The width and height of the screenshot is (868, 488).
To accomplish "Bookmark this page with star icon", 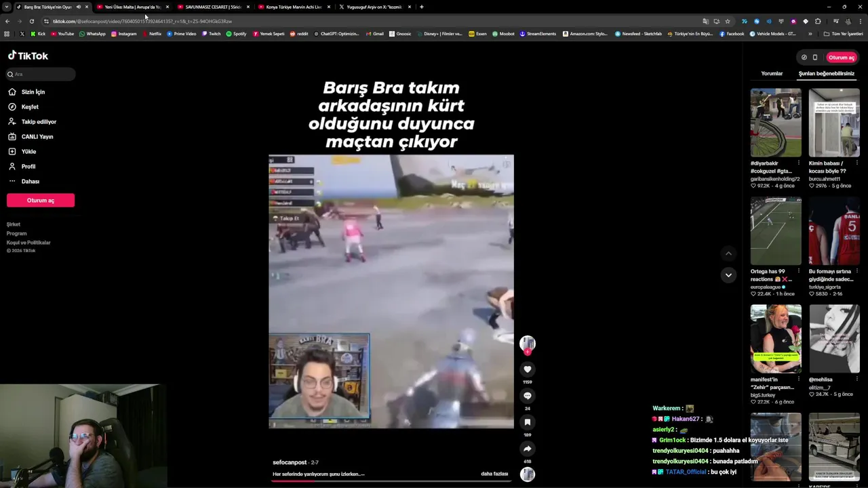I will point(728,21).
